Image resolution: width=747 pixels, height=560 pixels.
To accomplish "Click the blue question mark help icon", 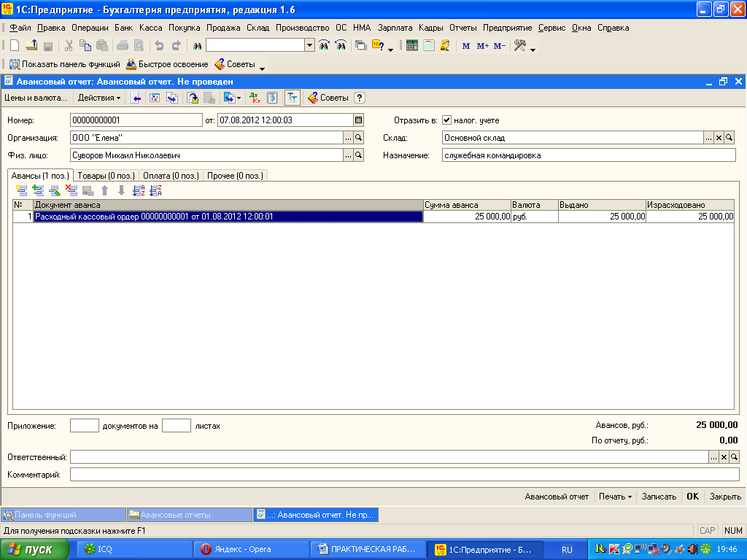I will click(360, 98).
